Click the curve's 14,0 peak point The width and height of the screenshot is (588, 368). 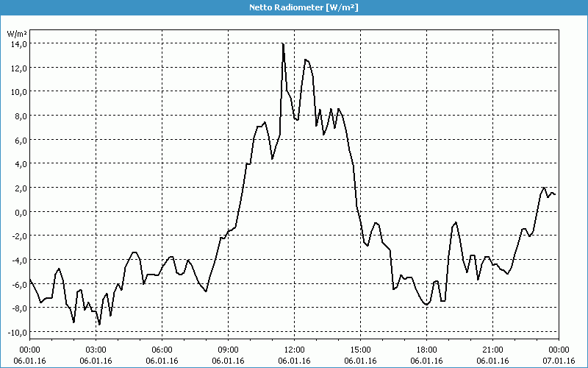tap(283, 44)
